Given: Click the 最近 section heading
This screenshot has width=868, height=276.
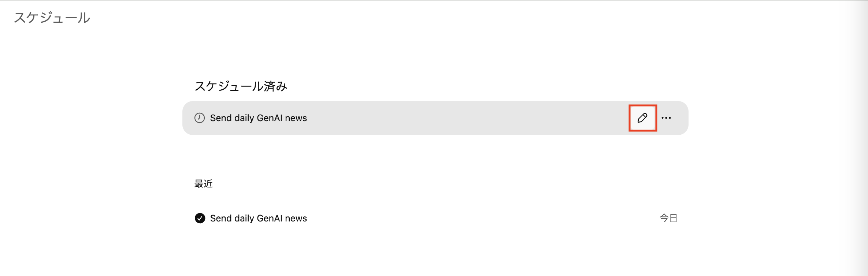Looking at the screenshot, I should tap(203, 184).
